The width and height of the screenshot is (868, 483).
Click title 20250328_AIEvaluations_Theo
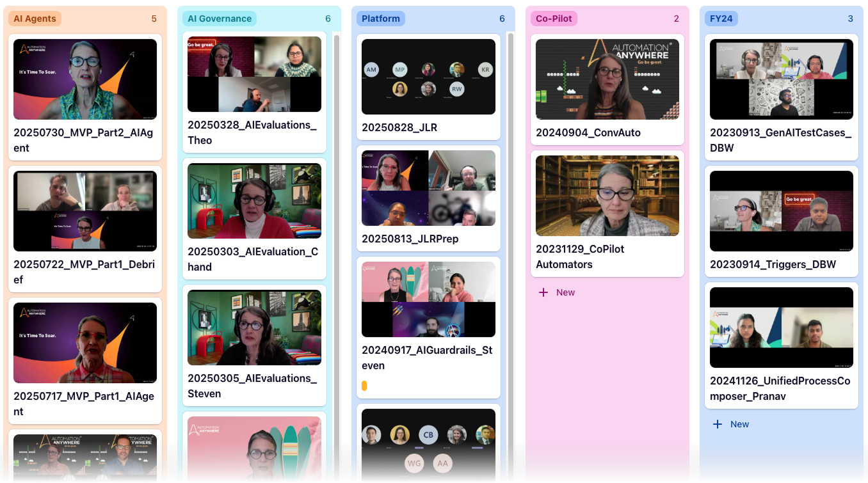click(252, 132)
